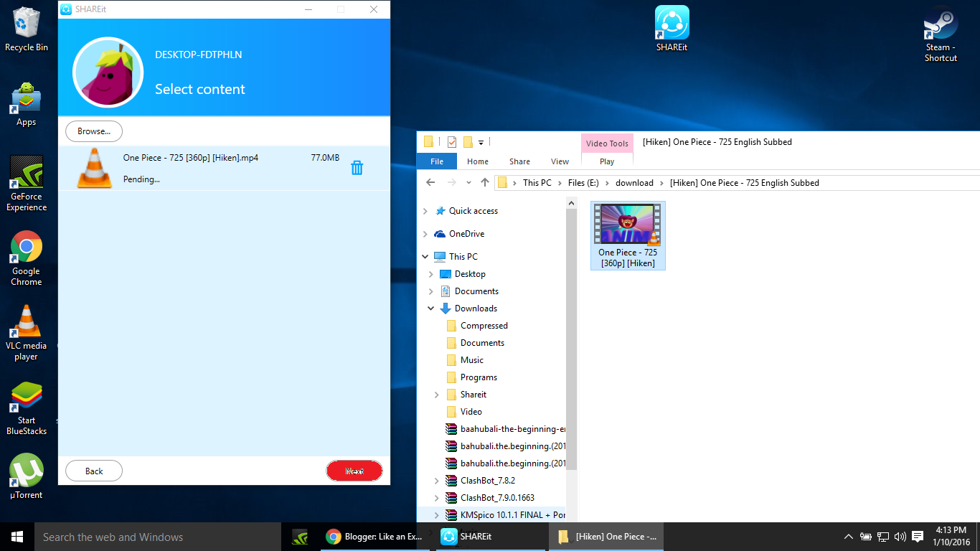Viewport: 980px width, 551px height.
Task: Click the battery icon in system tray
Action: 866,537
